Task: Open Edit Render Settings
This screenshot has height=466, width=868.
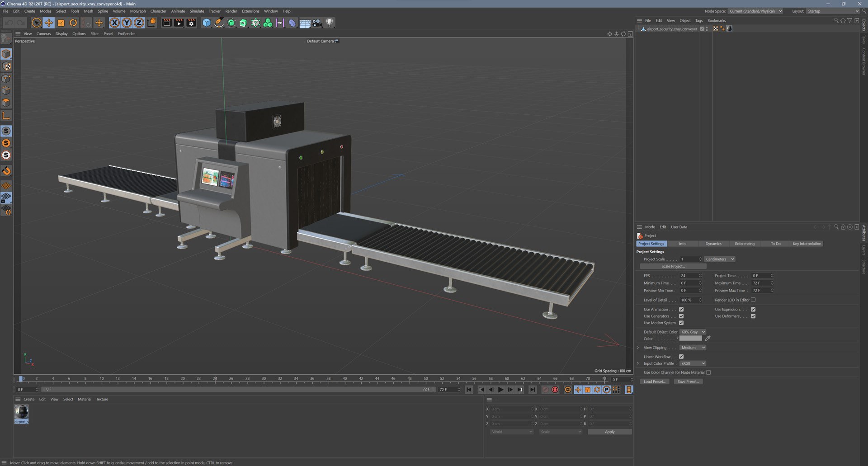Action: (191, 23)
